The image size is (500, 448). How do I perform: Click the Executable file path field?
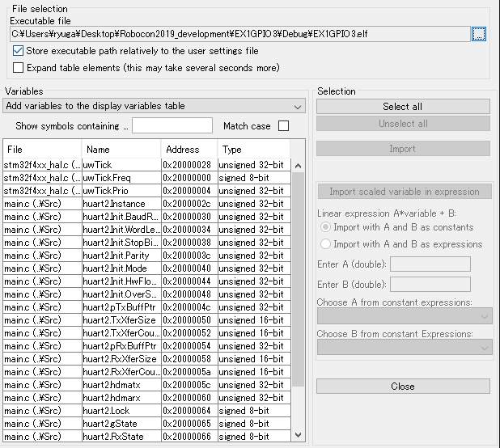240,34
